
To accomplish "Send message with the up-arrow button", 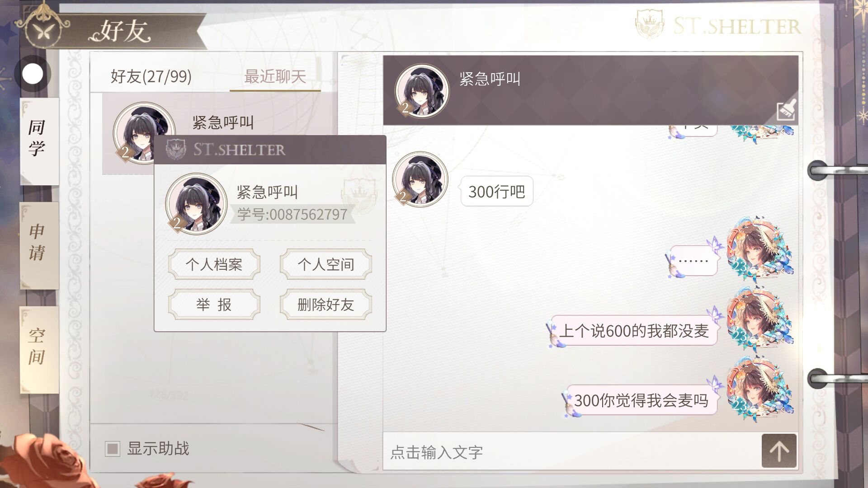I will (779, 450).
